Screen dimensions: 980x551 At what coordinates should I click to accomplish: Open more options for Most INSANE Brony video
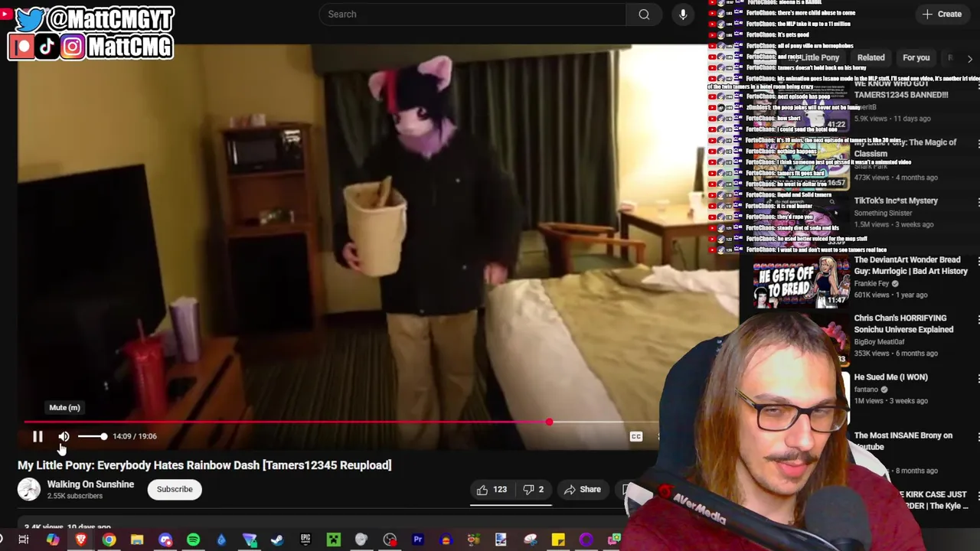(978, 436)
